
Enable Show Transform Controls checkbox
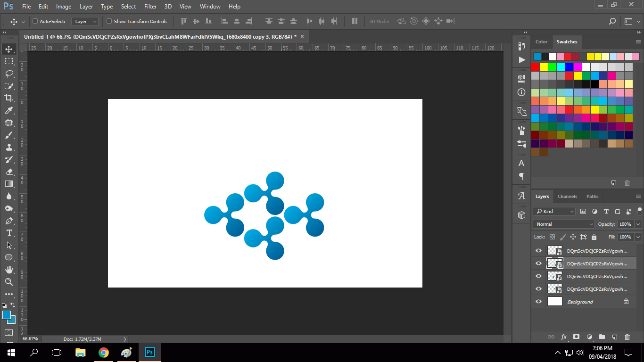click(x=109, y=21)
